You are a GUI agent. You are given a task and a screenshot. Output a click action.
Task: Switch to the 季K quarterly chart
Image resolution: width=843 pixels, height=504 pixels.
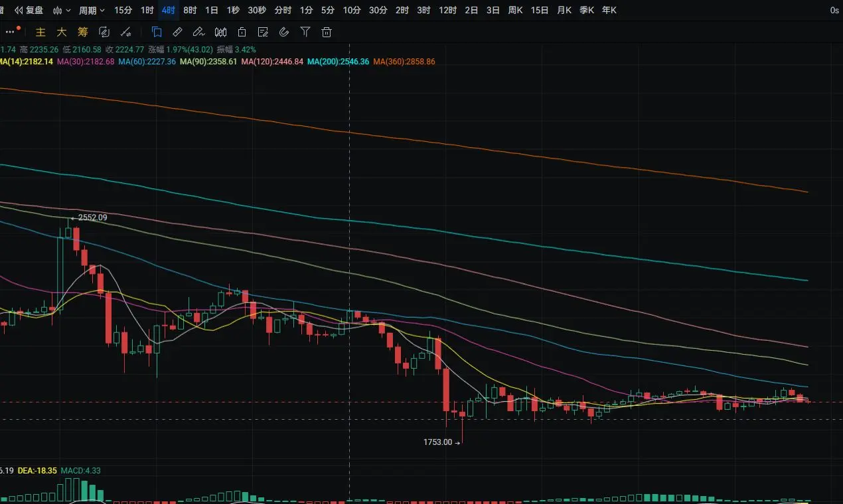pos(587,10)
